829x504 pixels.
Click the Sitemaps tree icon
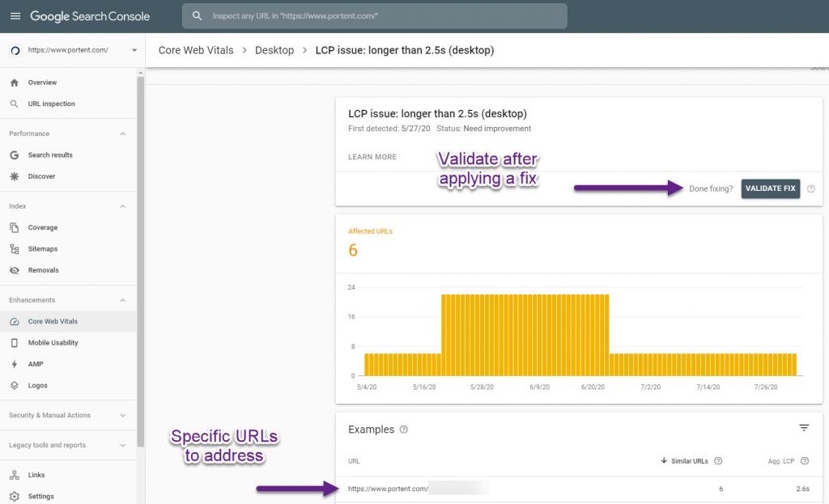15,249
